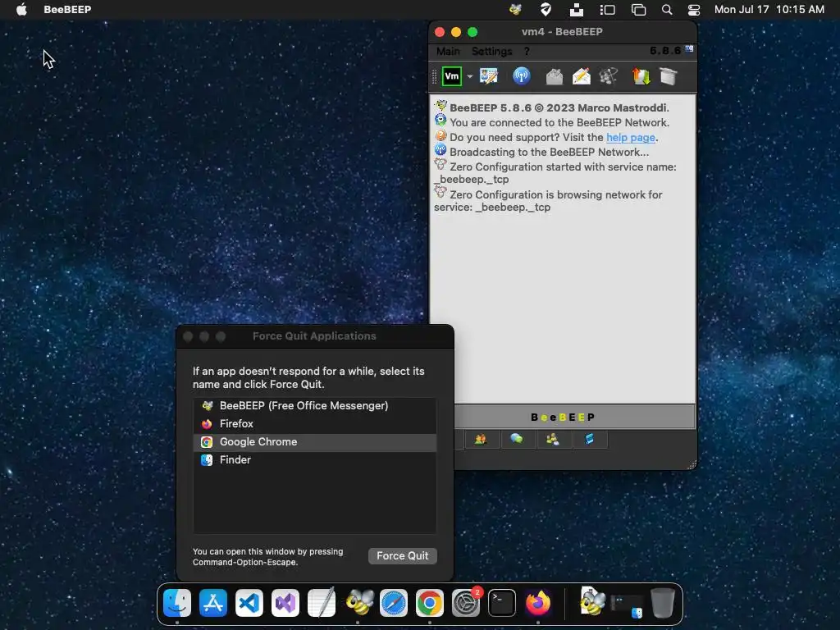Click the Force Quit button
Screen dimensions: 840x630
[402, 556]
